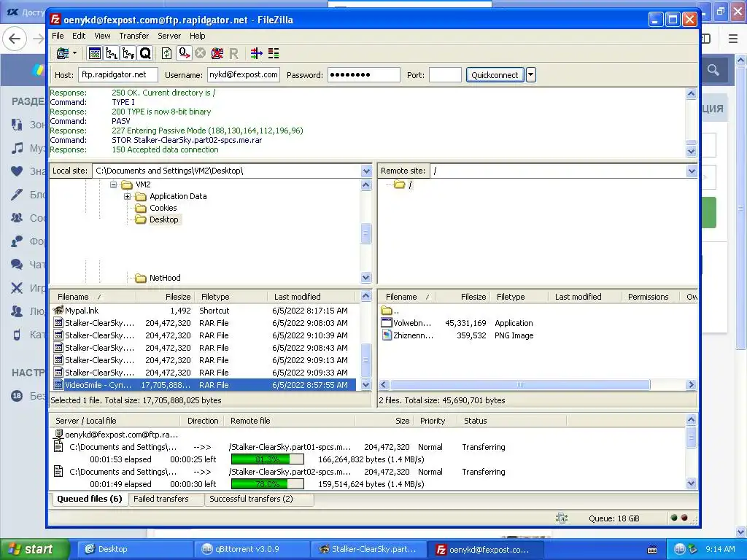Viewport: 747px width, 560px height.
Task: Disconnect from the current server
Action: tap(217, 53)
